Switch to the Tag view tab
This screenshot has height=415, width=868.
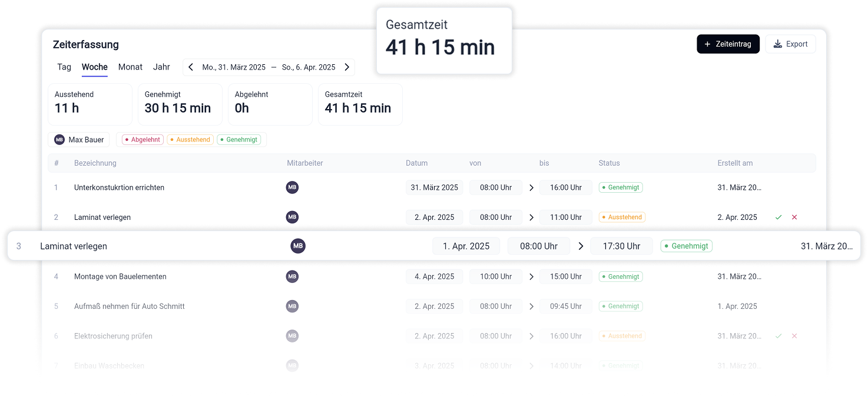[64, 67]
